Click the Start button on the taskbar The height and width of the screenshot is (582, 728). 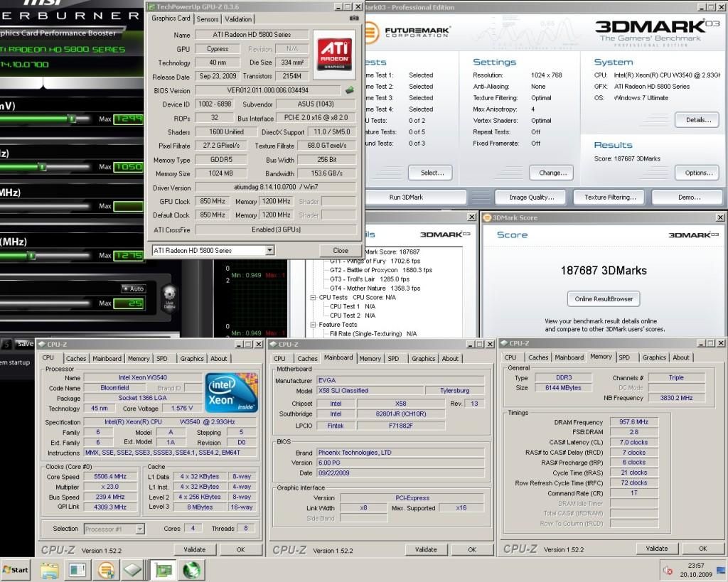tap(16, 570)
